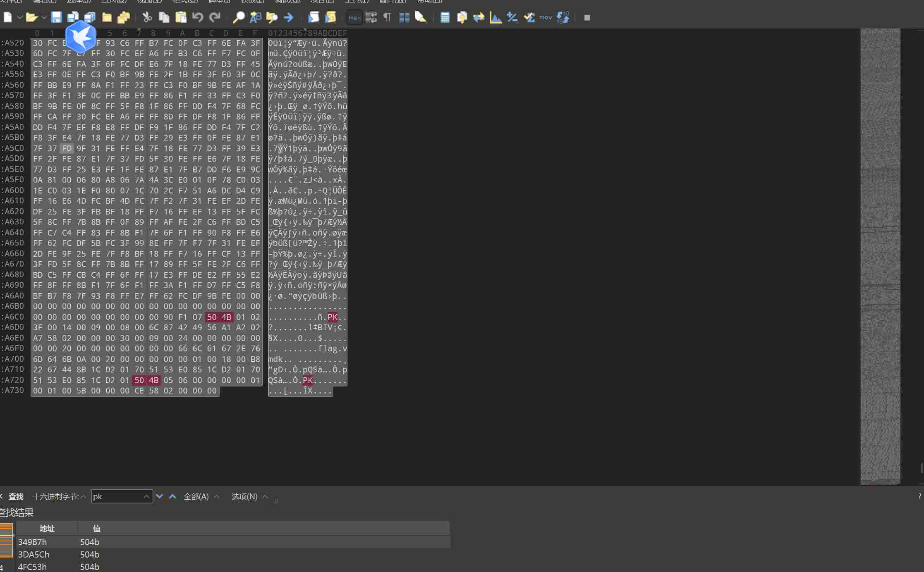Open the Histogram chart icon

point(496,17)
